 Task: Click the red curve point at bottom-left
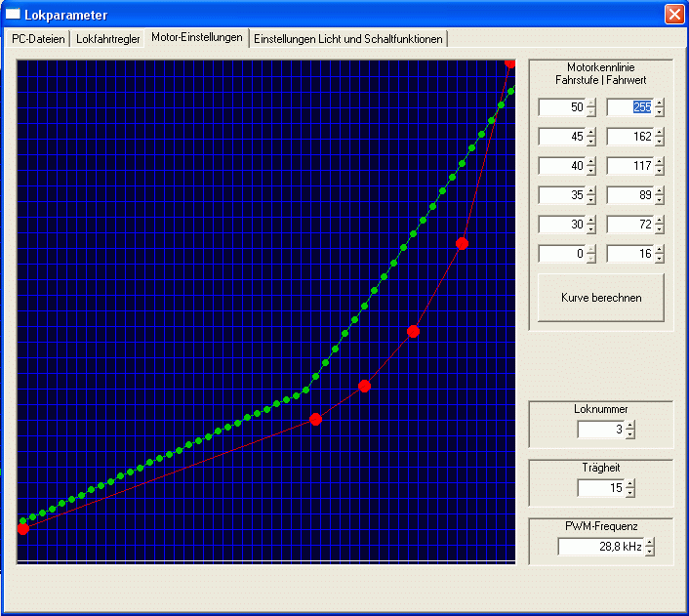[22, 528]
